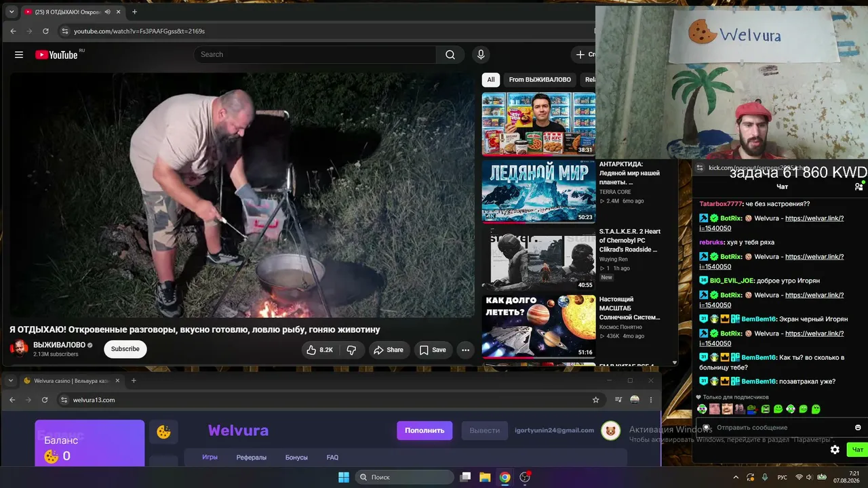868x488 pixels.
Task: Open the 38:31 food products video thumbnail
Action: 538,124
